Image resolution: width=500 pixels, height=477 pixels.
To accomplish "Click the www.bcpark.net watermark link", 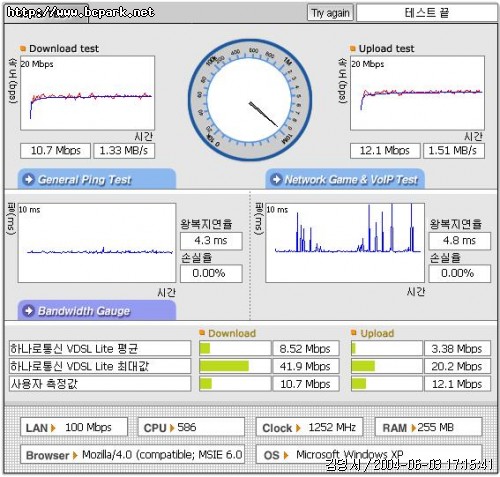I will click(x=80, y=12).
